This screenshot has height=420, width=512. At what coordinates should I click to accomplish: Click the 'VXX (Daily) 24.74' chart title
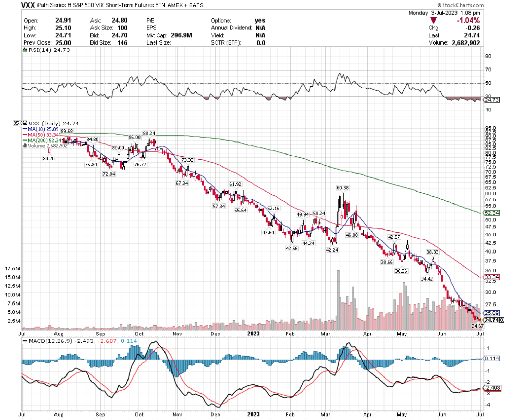point(54,123)
